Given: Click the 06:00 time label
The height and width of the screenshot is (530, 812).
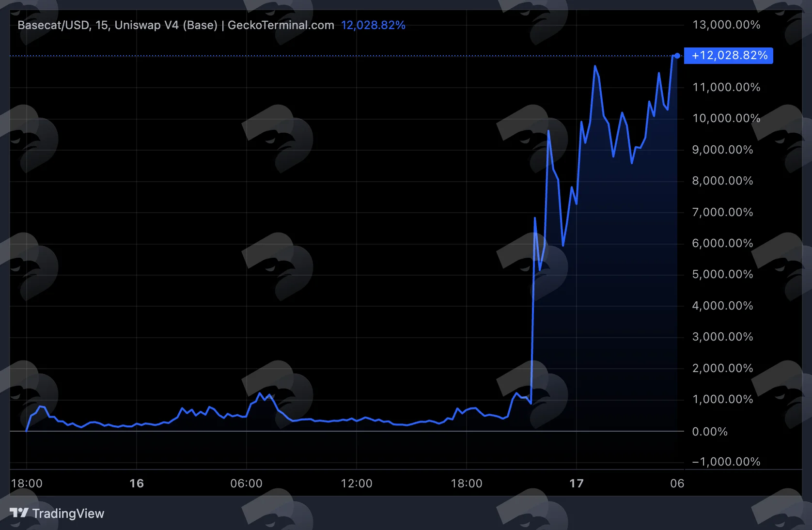Looking at the screenshot, I should [x=246, y=483].
